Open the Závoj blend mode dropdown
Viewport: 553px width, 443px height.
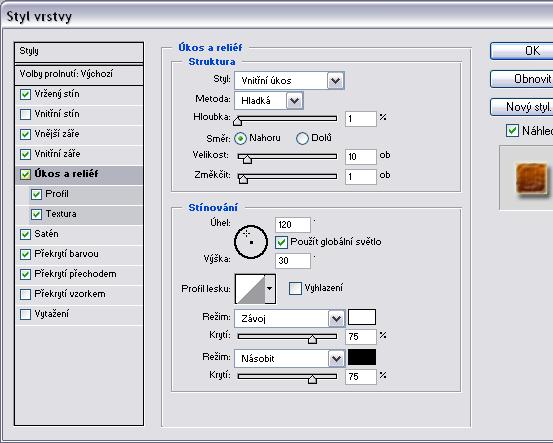point(289,319)
